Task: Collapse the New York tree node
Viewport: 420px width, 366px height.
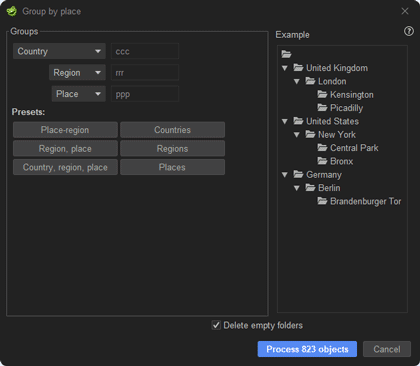Action: (x=297, y=135)
